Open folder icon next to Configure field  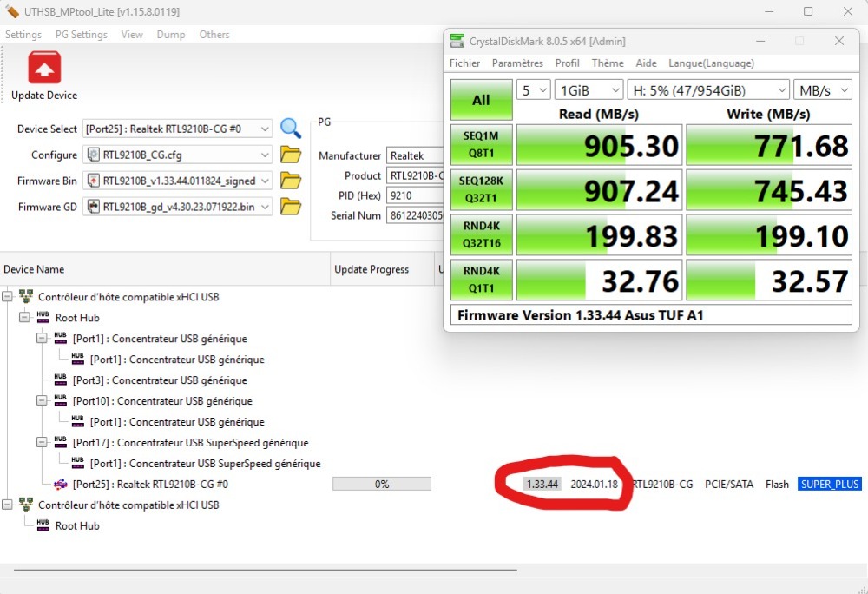pyautogui.click(x=291, y=155)
